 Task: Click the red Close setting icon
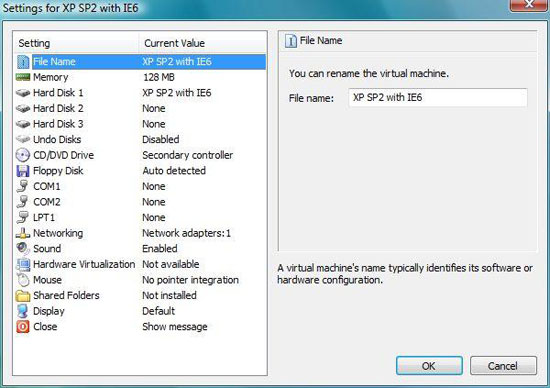(x=23, y=327)
